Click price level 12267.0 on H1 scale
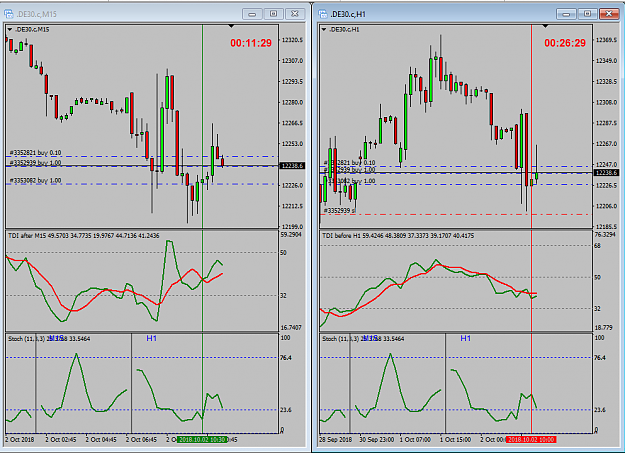 pyautogui.click(x=606, y=144)
